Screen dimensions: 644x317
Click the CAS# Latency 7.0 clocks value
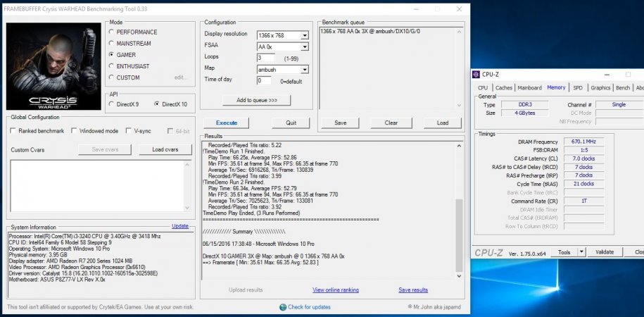[x=583, y=158]
